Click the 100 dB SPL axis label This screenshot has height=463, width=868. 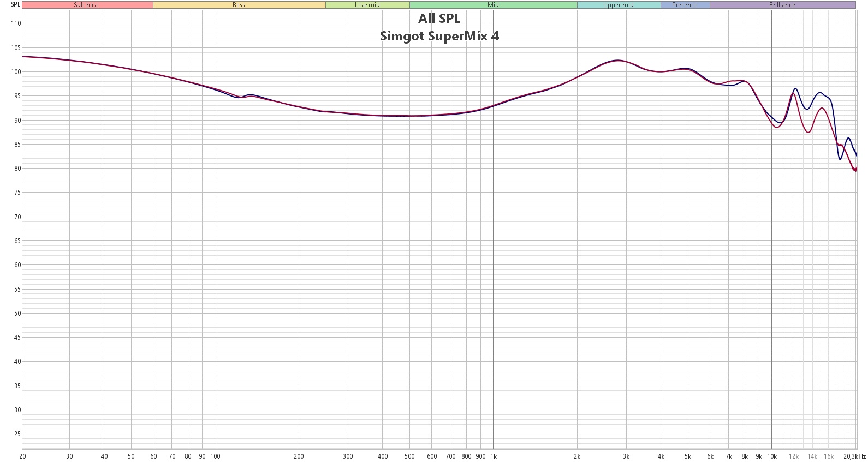point(16,72)
